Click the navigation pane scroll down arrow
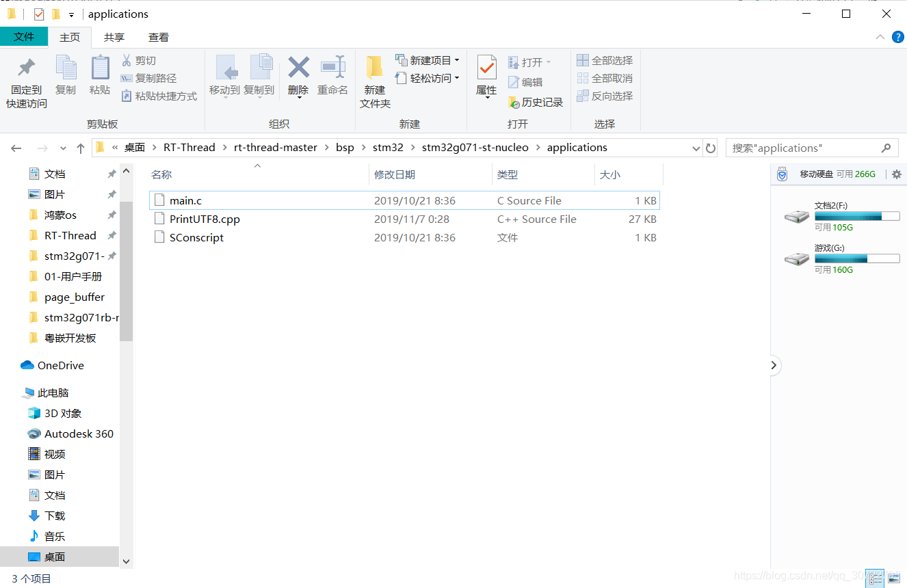907x588 pixels. (126, 561)
